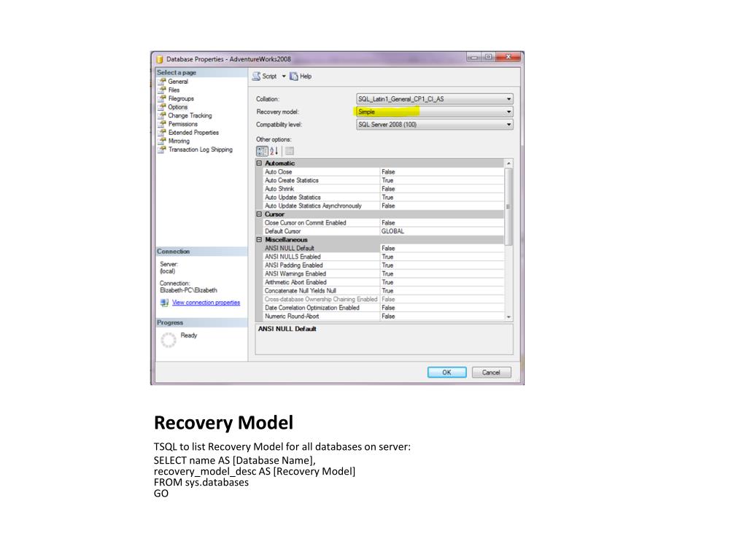The height and width of the screenshot is (560, 747).
Task: Click OK to apply changes
Action: click(x=447, y=373)
